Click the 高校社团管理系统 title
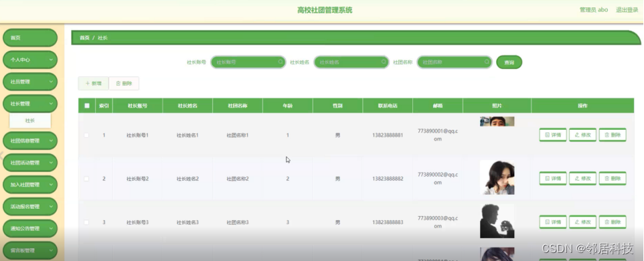The image size is (644, 261). [x=325, y=10]
